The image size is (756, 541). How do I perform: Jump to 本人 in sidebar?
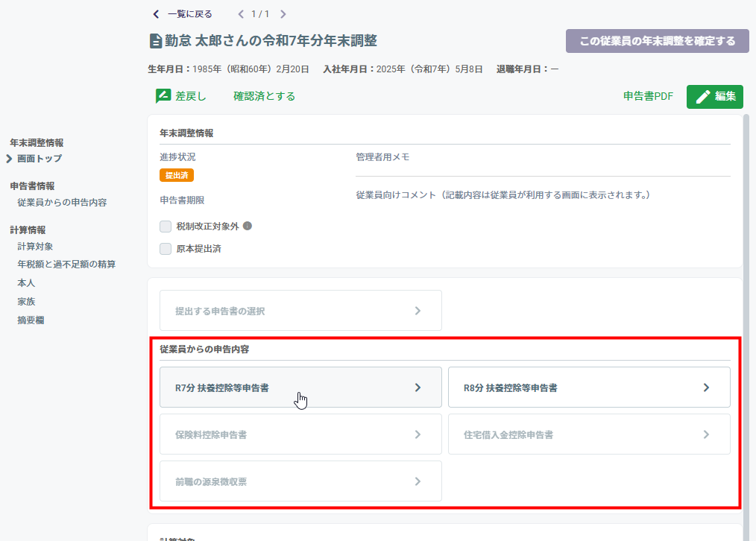click(26, 282)
